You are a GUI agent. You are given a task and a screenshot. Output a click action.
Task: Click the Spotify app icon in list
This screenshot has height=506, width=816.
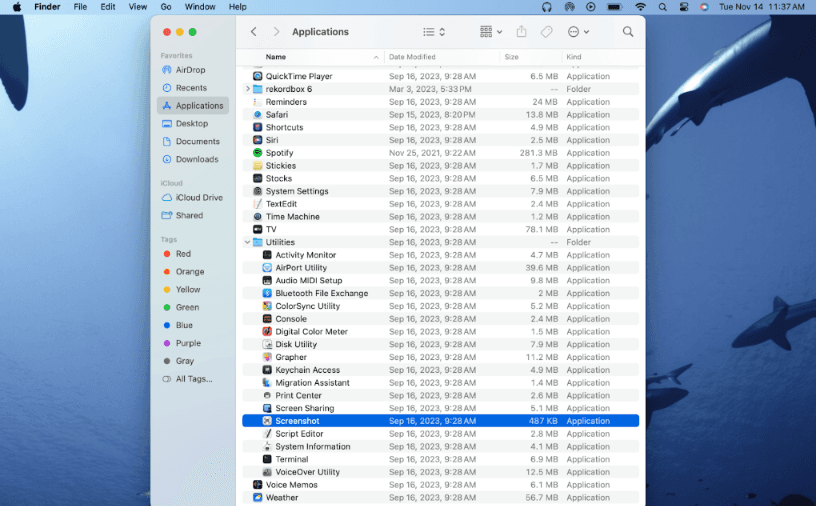coord(258,153)
